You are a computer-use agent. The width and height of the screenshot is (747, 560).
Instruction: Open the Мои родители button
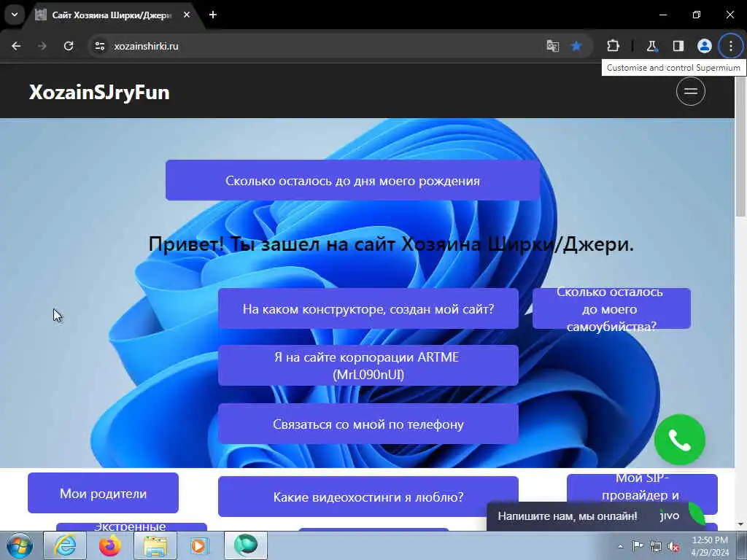point(103,494)
